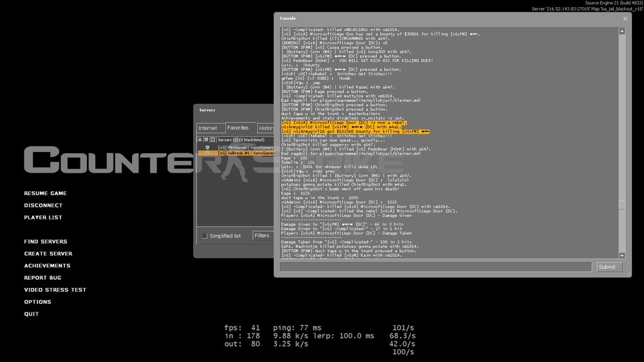The image size is (644, 362).
Task: Choose Resume Game from main menu
Action: [x=45, y=193]
